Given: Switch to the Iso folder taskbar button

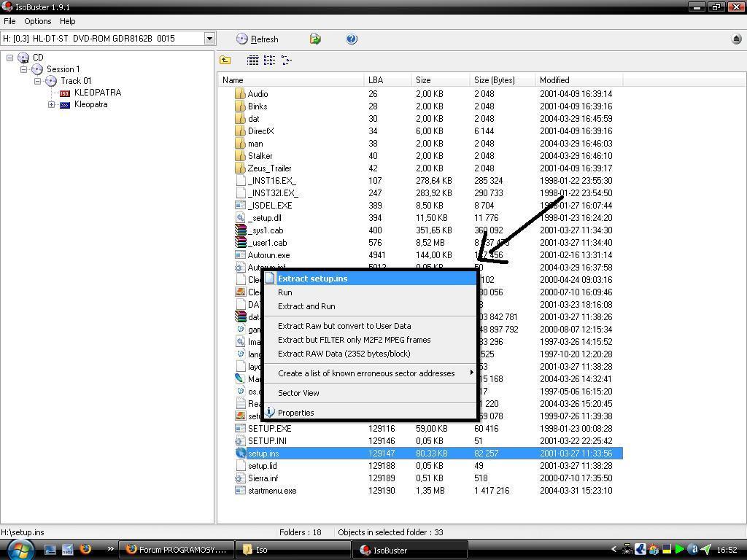Looking at the screenshot, I should click(x=293, y=550).
